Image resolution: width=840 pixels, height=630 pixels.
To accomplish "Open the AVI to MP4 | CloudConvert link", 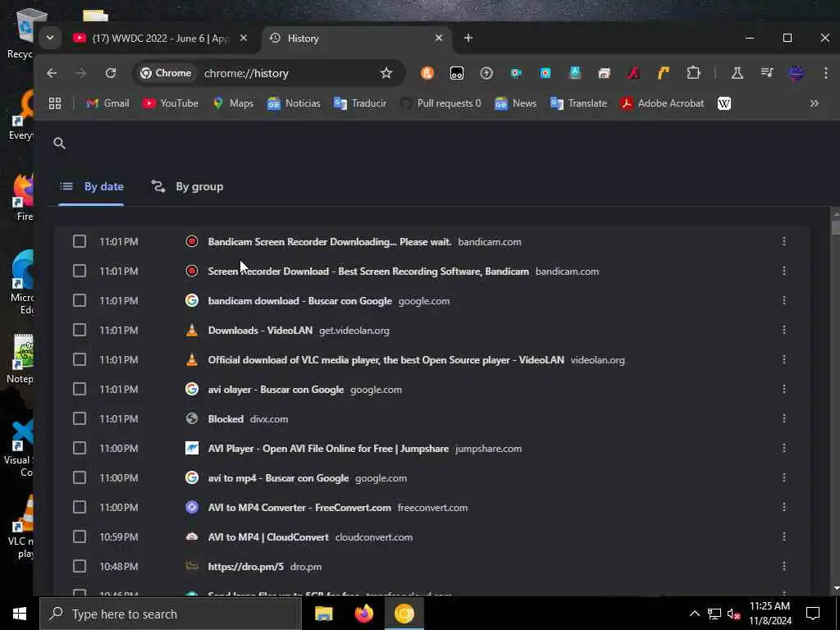I will tap(268, 536).
